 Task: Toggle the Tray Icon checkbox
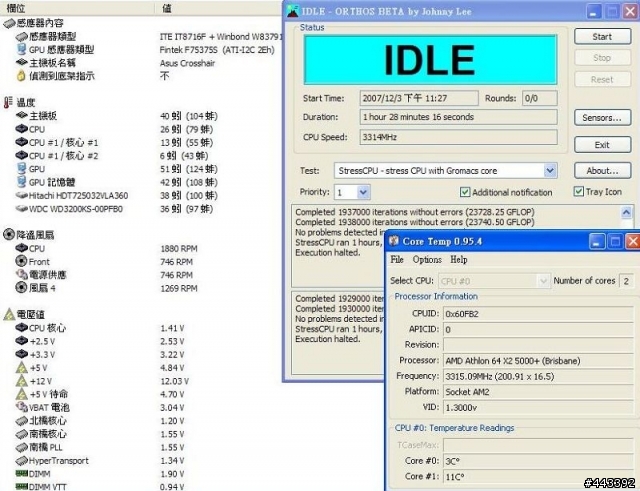click(578, 191)
